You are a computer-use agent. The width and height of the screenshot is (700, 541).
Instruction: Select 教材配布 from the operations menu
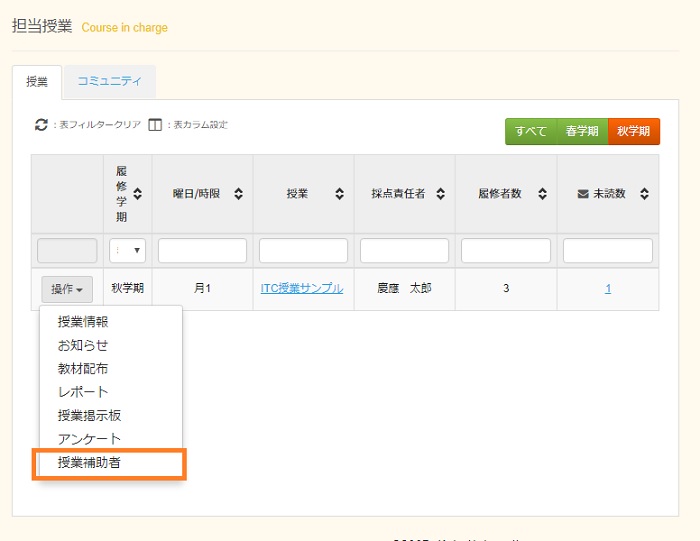coord(83,368)
